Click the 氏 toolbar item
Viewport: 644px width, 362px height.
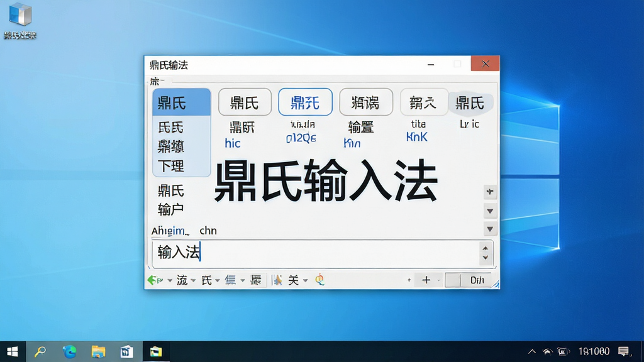click(206, 280)
